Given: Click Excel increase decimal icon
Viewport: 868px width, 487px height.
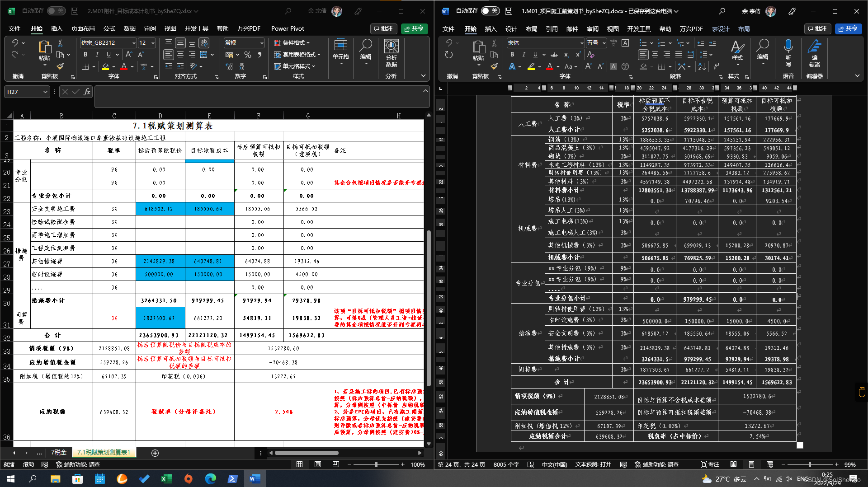Looking at the screenshot, I should point(229,66).
